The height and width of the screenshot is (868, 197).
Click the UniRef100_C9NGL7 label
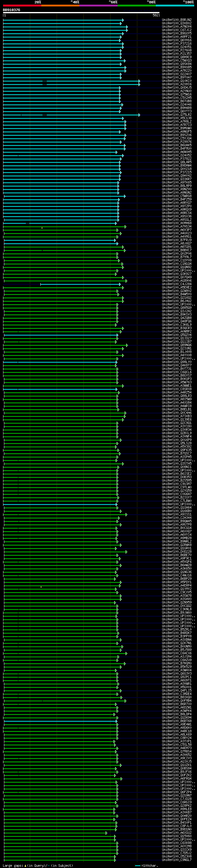177,860
